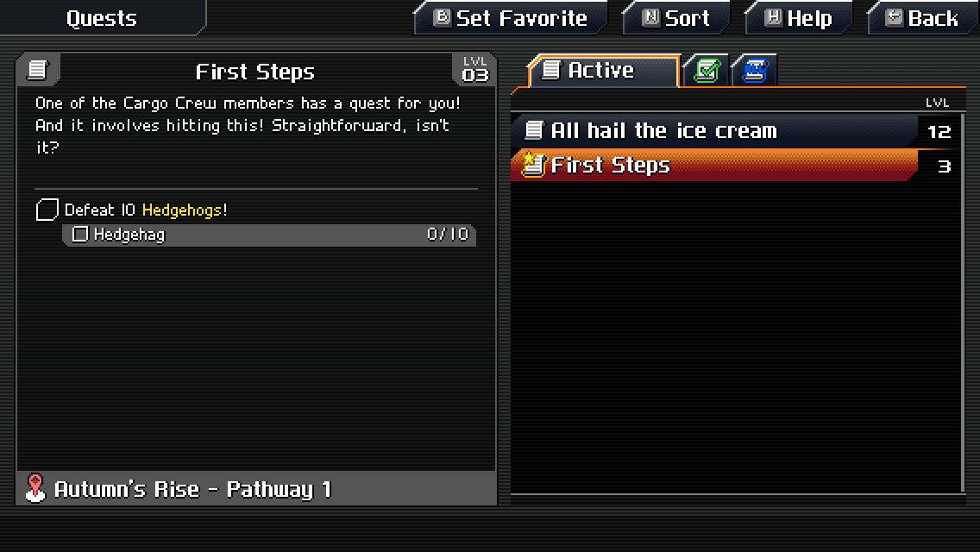Toggle the Hedgehag subtask checkbox
This screenshot has width=980, height=552.
[x=79, y=235]
